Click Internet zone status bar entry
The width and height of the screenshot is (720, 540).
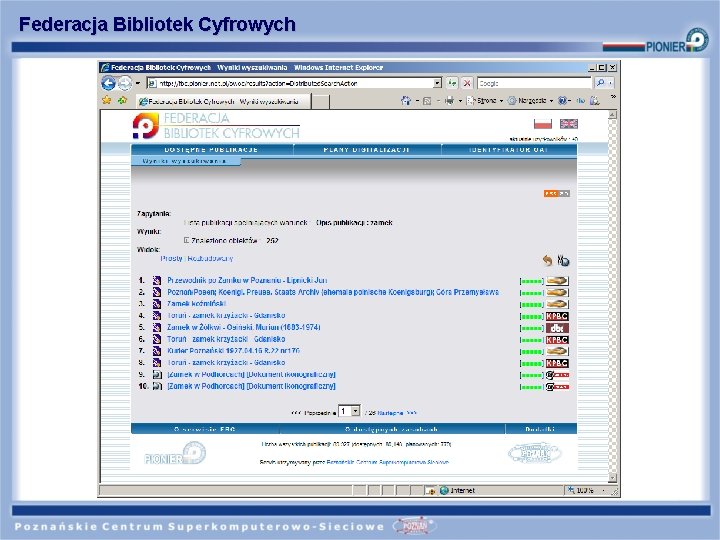457,490
